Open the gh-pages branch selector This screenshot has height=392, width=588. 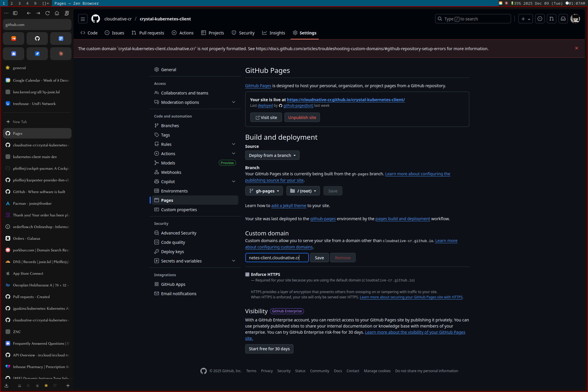pyautogui.click(x=264, y=191)
